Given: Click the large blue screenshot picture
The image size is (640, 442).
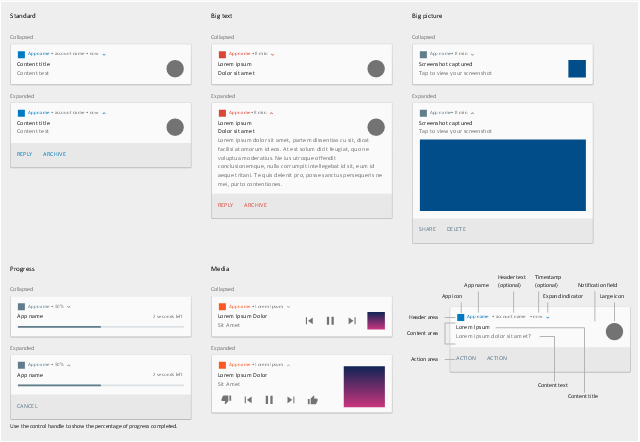Looking at the screenshot, I should tap(503, 175).
